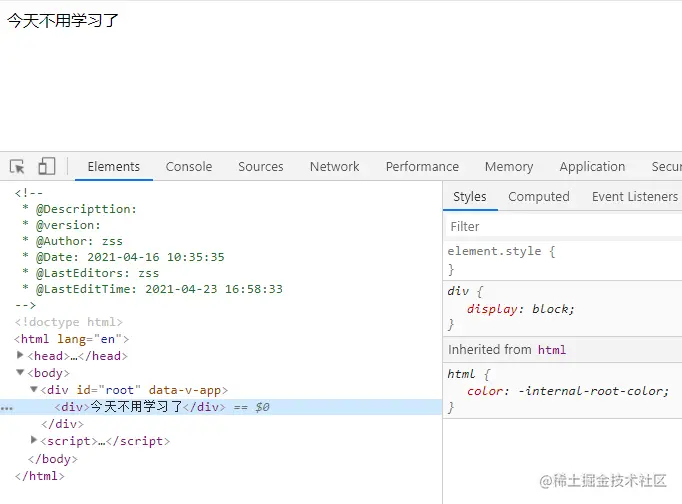Toggle the device toolbar icon
This screenshot has width=682, height=504.
(x=47, y=166)
